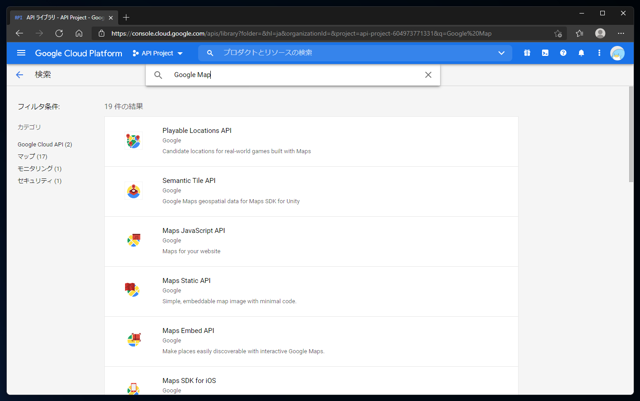Go to the browser home page icon
Screen dimensions: 640x401
click(x=79, y=33)
